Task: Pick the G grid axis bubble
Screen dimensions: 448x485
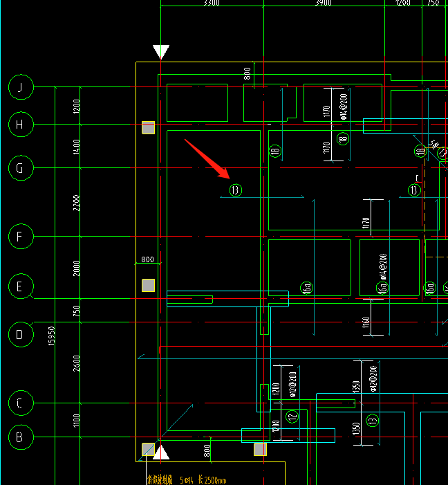Action: coord(21,168)
